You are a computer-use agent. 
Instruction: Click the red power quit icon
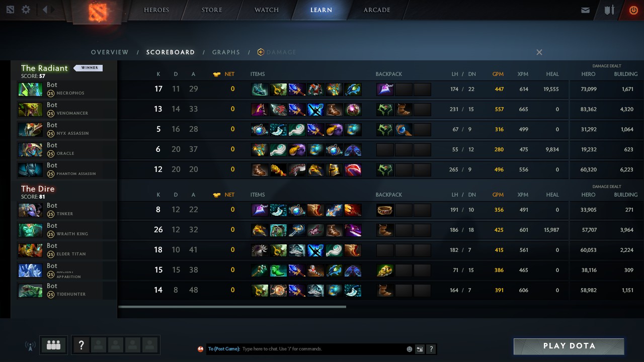click(x=633, y=10)
